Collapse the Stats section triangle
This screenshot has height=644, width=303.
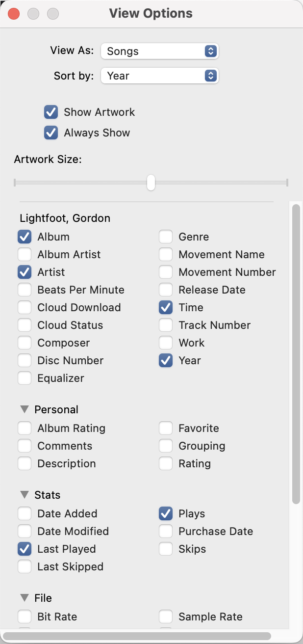(x=25, y=495)
